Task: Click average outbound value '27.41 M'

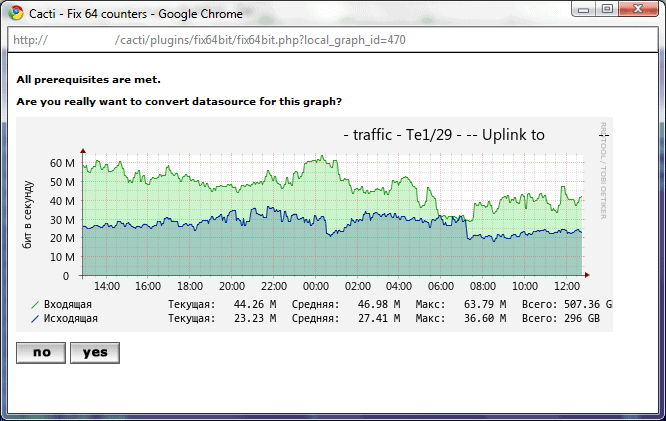Action: pos(379,318)
